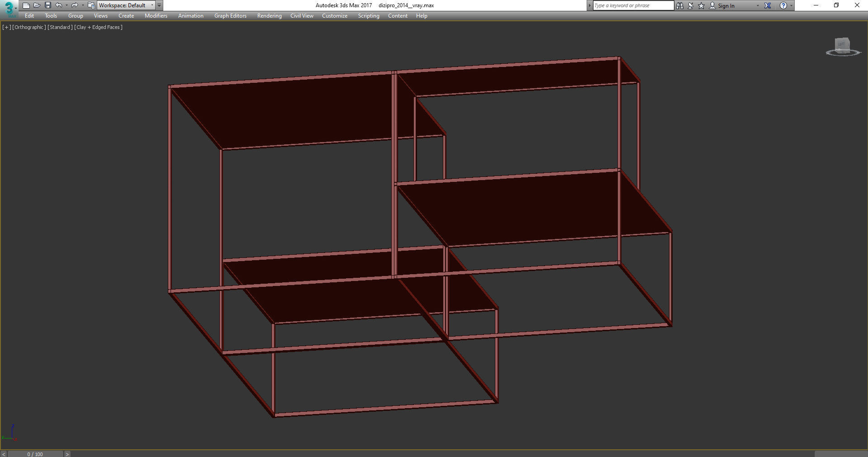Open the Group menu
Image resolution: width=868 pixels, height=457 pixels.
(76, 16)
